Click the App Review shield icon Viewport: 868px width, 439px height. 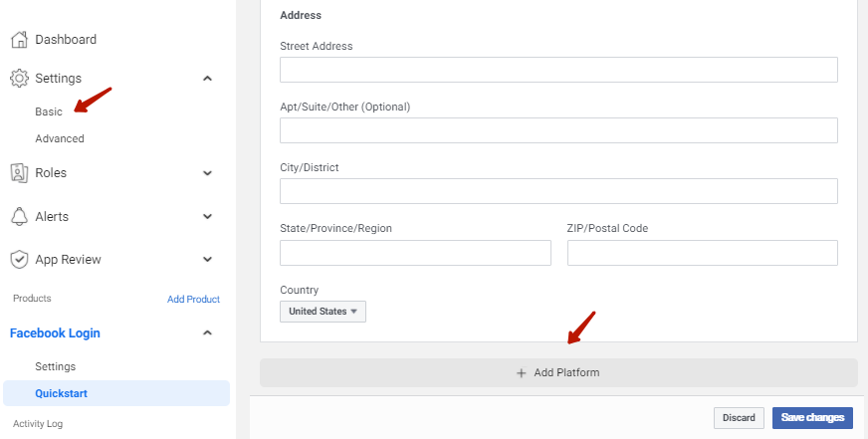19,259
